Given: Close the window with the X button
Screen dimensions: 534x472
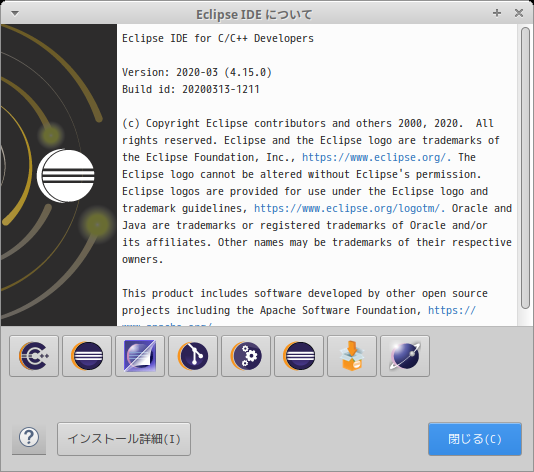Looking at the screenshot, I should click(x=519, y=13).
